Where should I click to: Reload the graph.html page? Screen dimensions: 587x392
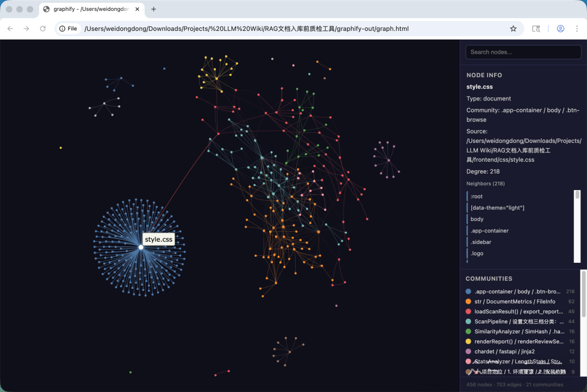click(43, 29)
